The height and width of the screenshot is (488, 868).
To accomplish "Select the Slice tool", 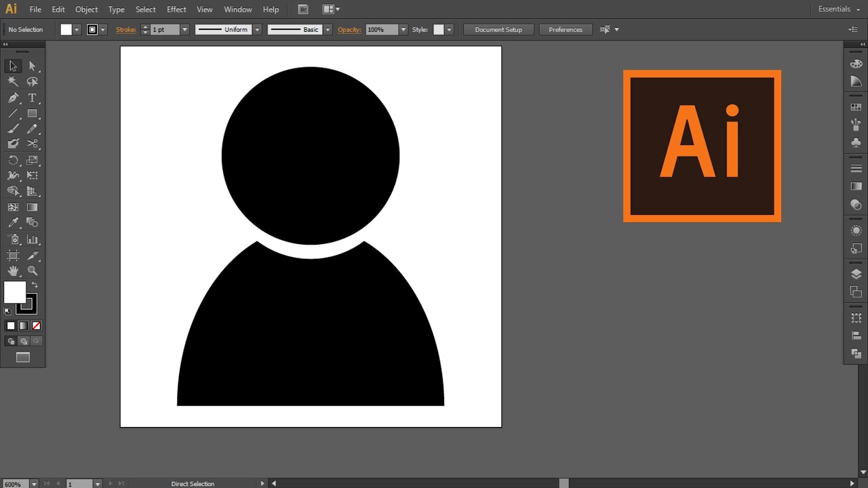I will (x=32, y=256).
